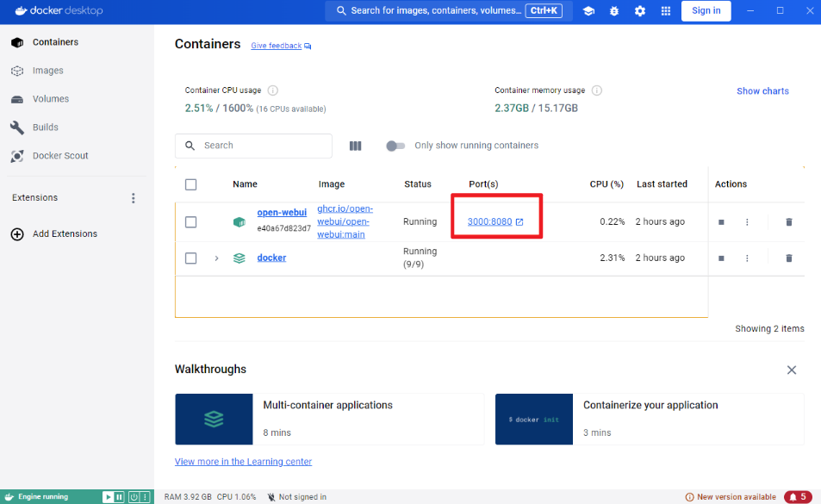Open Settings gear icon in header
The width and height of the screenshot is (821, 504).
(x=640, y=11)
